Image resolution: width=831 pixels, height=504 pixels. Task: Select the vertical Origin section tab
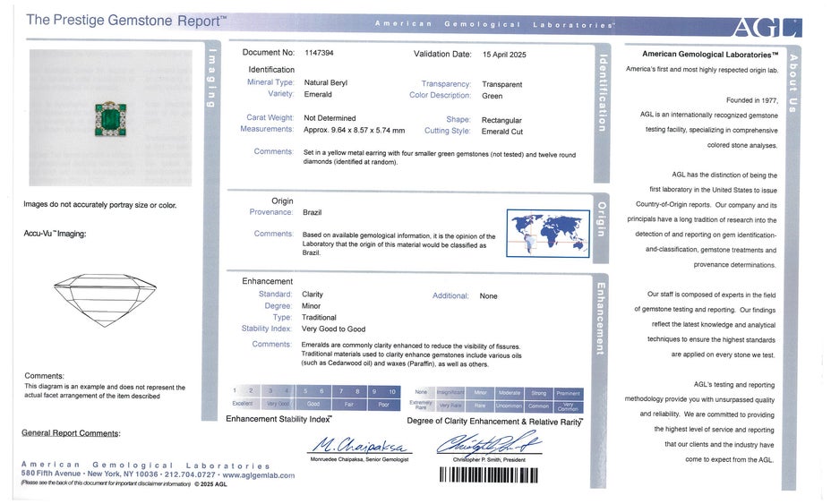[603, 219]
